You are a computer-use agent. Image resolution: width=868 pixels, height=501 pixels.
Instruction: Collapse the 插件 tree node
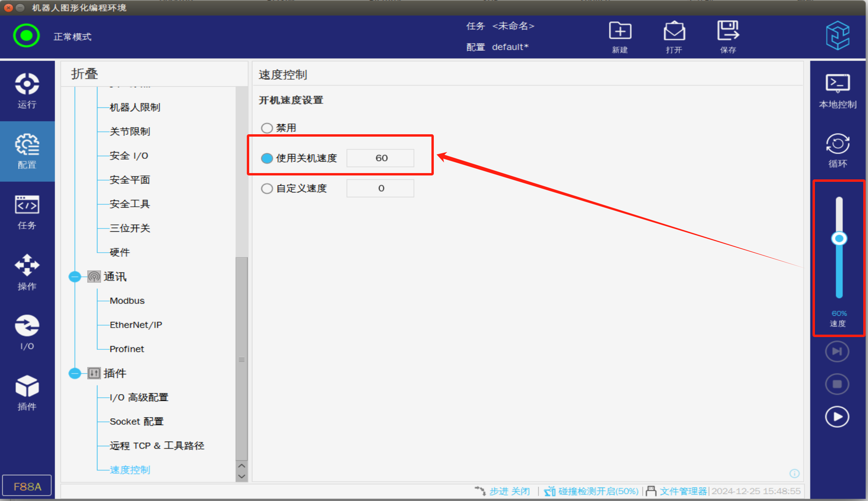[x=74, y=373]
